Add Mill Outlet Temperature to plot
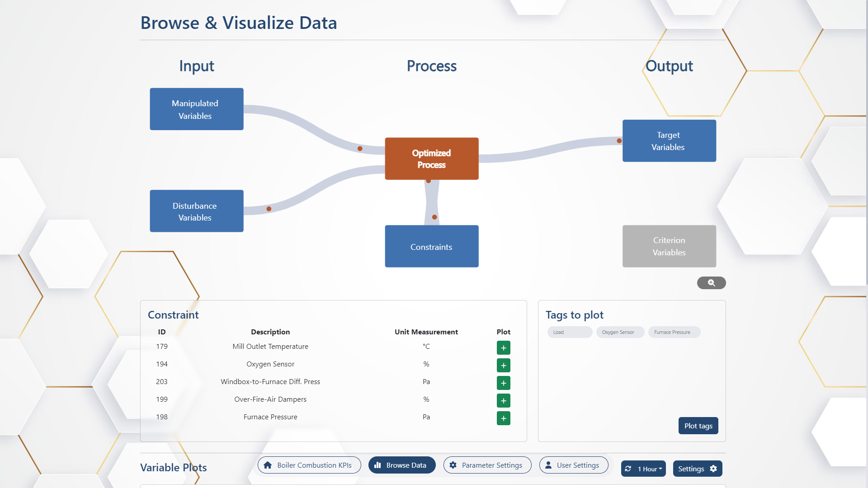Screen dimensions: 868x488 [503, 347]
